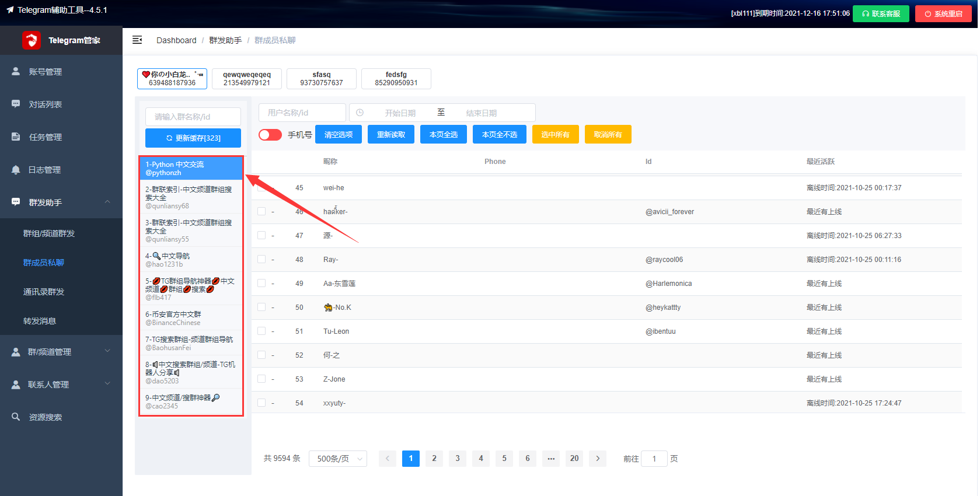Switch to account tab fedsfg

point(396,79)
